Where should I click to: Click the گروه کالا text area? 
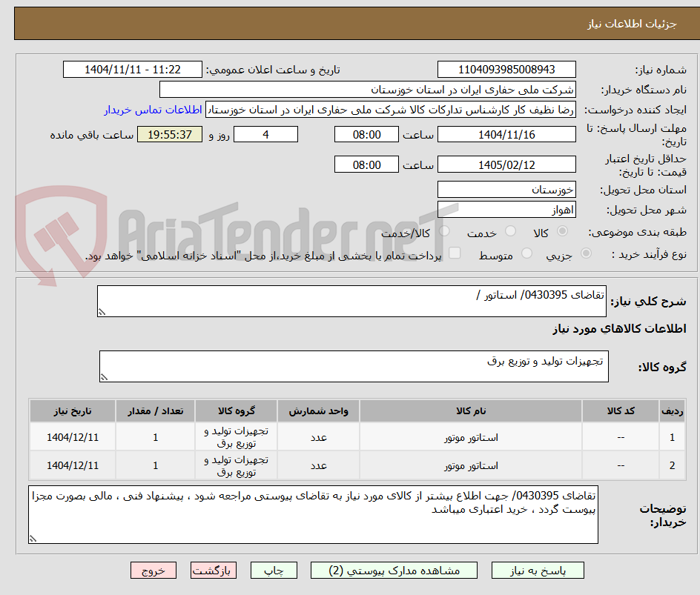coord(354,367)
